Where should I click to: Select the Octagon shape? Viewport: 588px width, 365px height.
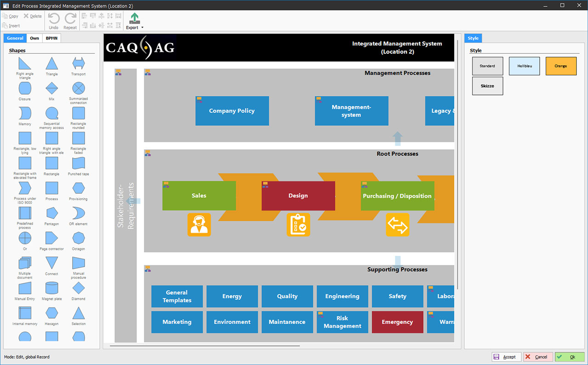79,238
